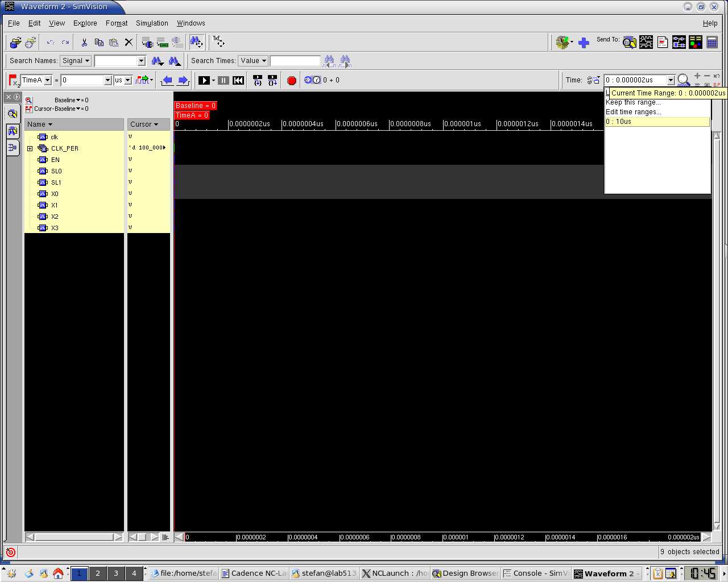Screen dimensions: 728x582
Task: Click the binoculars find tool icon
Action: pyautogui.click(x=196, y=42)
